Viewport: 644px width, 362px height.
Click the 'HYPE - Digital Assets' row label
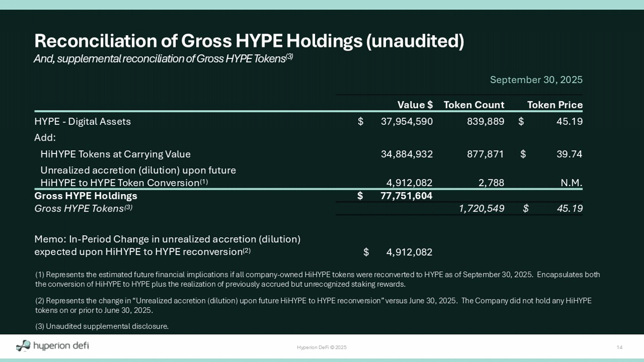pyautogui.click(x=83, y=121)
